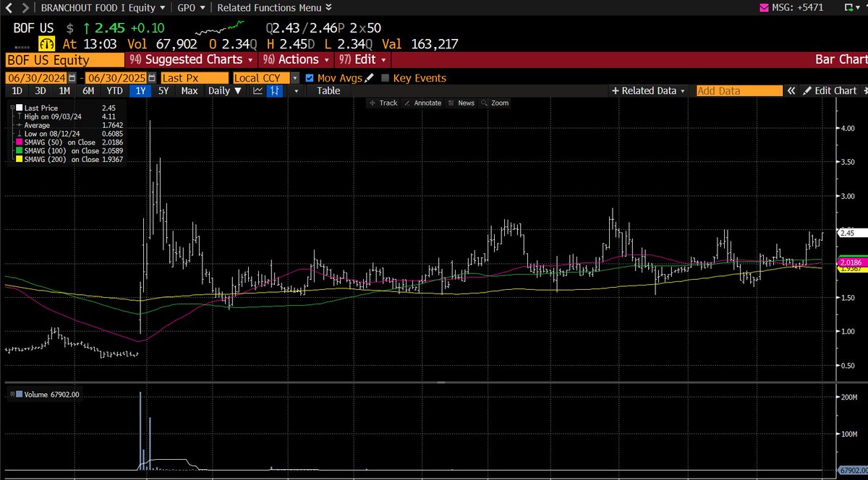868x480 pixels.
Task: Show News on the chart
Action: tap(461, 103)
